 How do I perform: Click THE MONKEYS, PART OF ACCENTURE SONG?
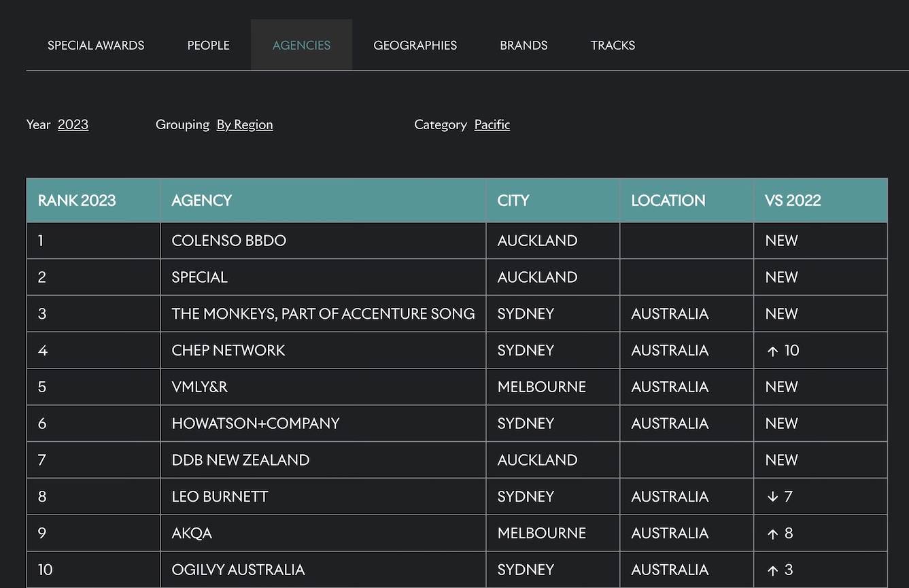pos(323,313)
